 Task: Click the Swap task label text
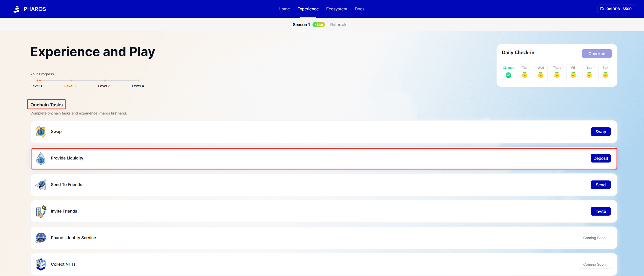pos(56,131)
